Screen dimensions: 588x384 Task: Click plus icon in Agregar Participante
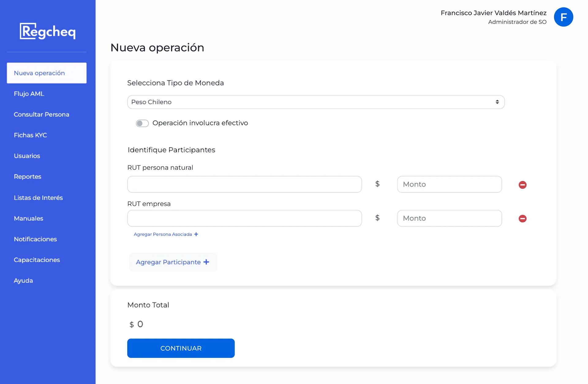pyautogui.click(x=206, y=262)
